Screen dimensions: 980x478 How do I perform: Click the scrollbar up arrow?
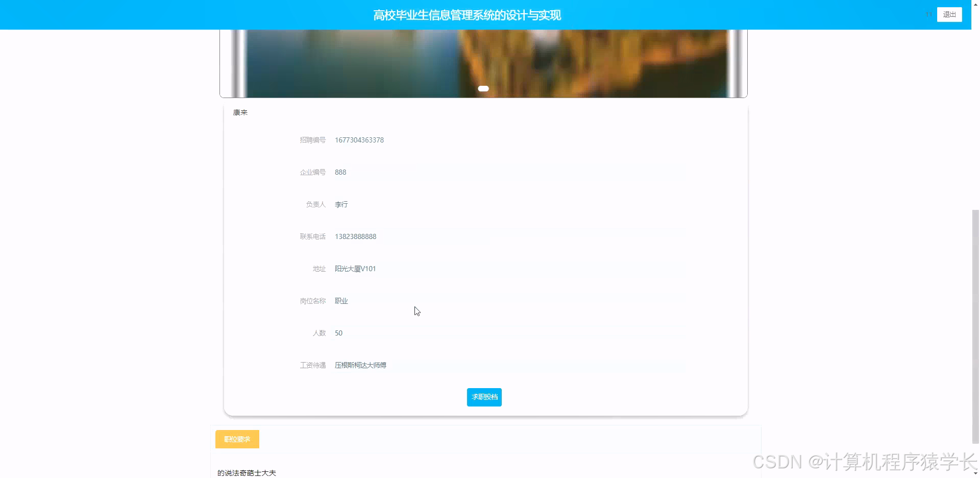(x=975, y=4)
